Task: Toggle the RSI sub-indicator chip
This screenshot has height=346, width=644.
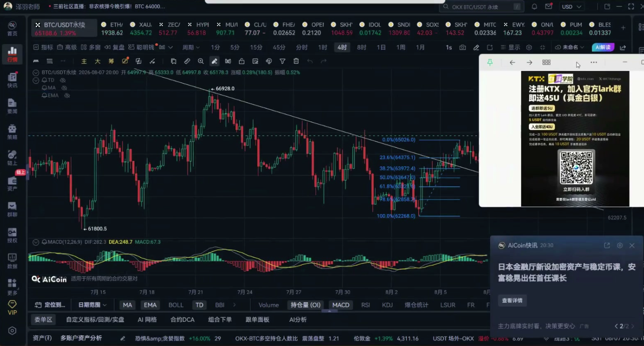Action: coord(365,305)
